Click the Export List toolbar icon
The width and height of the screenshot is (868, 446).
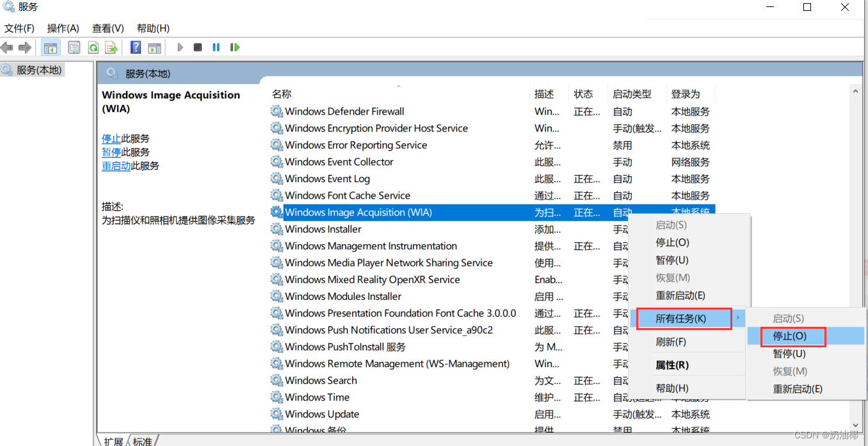[111, 47]
